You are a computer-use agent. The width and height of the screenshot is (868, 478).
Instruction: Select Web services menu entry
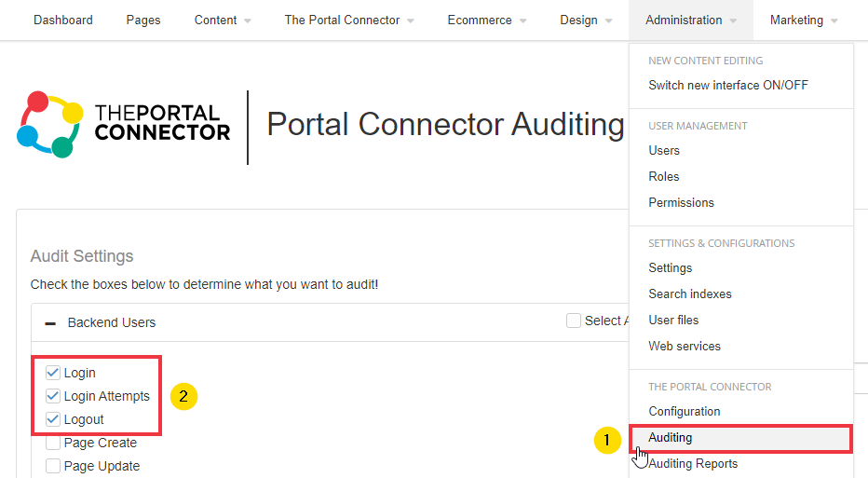click(x=685, y=347)
